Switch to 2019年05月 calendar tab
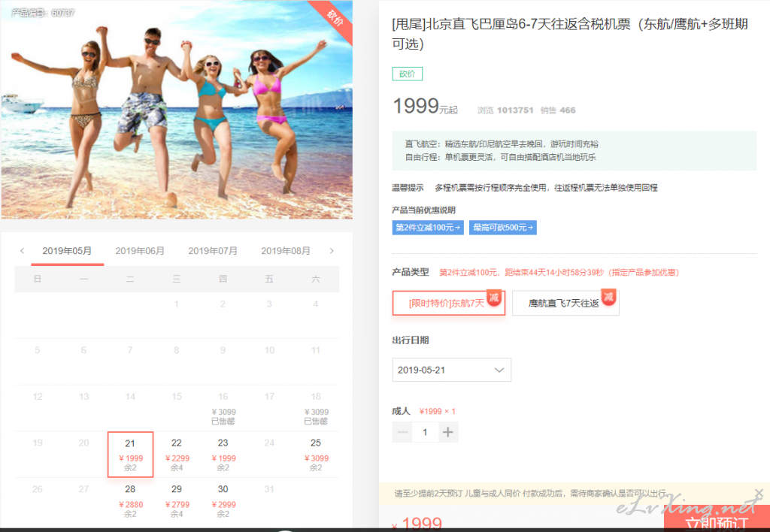The height and width of the screenshot is (532, 770). pyautogui.click(x=67, y=251)
